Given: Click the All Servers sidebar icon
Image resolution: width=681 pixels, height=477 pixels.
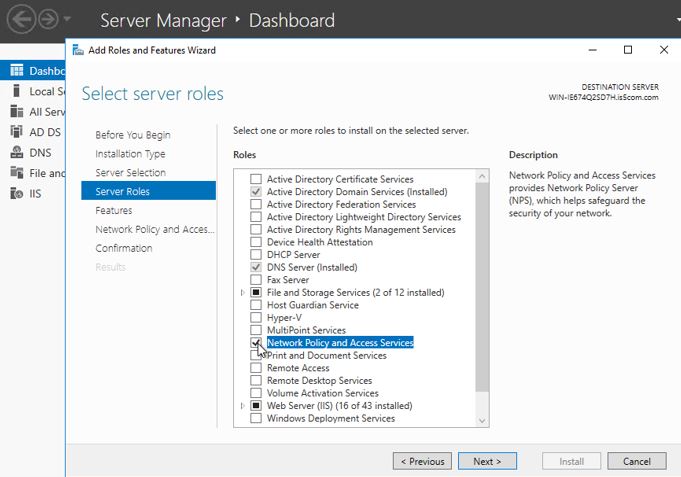Looking at the screenshot, I should [17, 111].
